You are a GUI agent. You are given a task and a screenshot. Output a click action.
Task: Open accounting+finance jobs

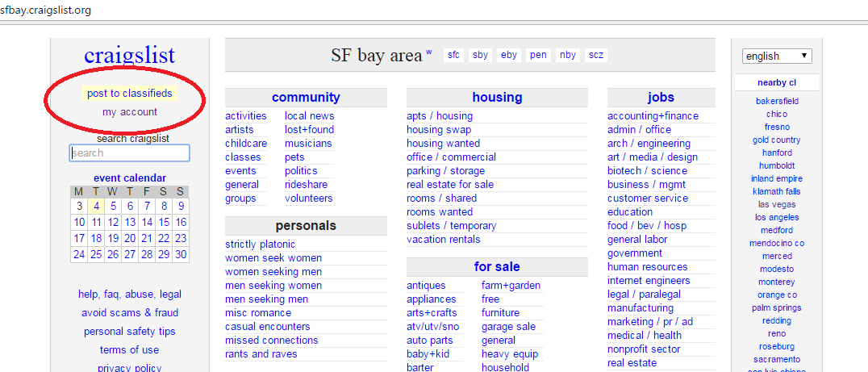point(653,115)
